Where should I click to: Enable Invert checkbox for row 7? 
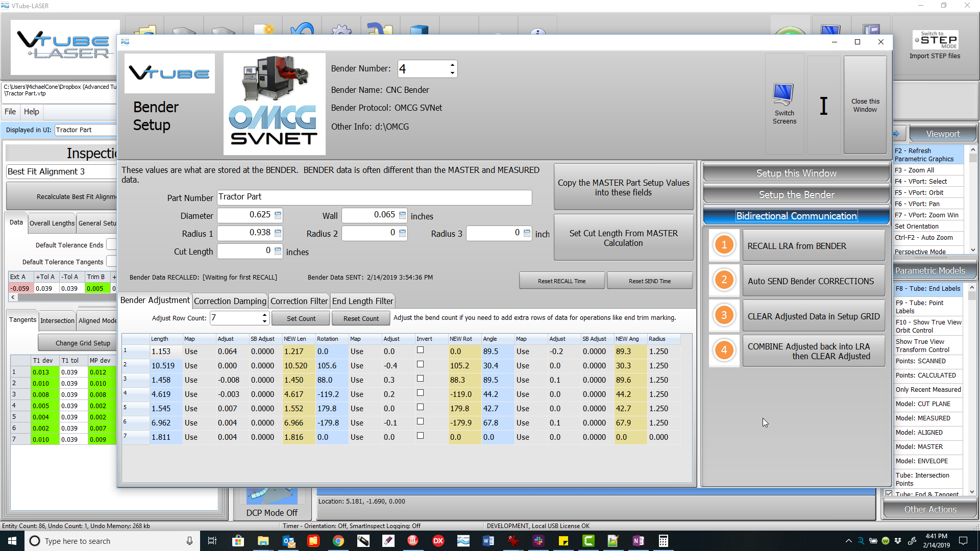click(420, 436)
